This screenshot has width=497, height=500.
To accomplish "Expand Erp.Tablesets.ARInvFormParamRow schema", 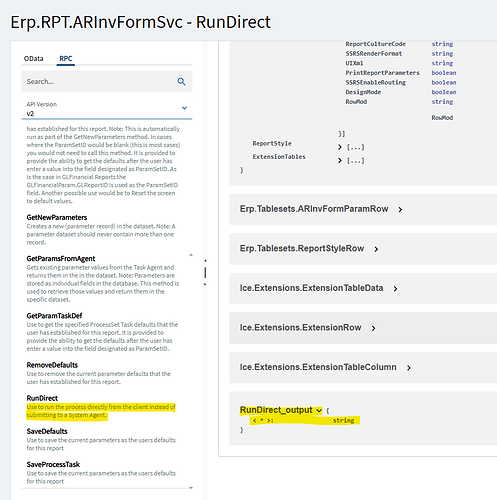I will [400, 209].
